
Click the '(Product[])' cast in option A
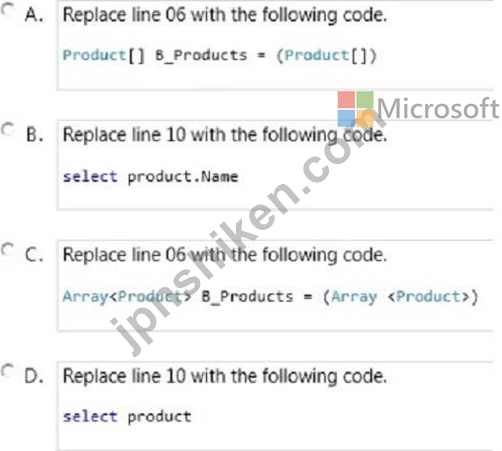(326, 56)
